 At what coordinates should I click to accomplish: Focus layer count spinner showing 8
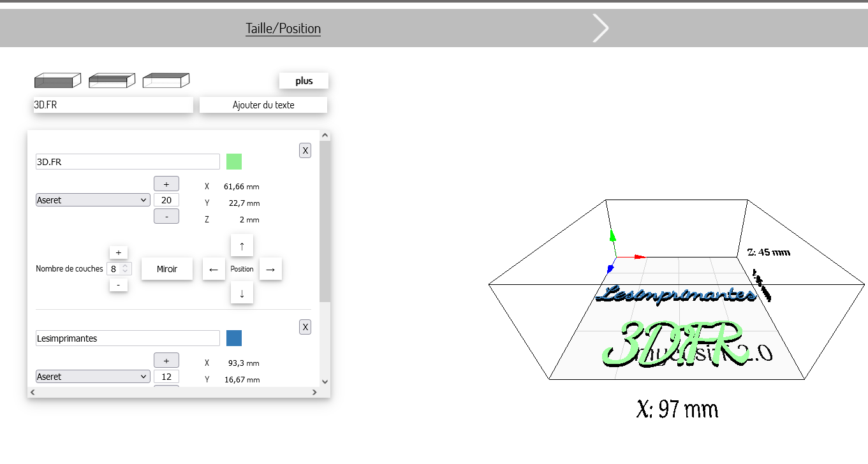(x=119, y=269)
